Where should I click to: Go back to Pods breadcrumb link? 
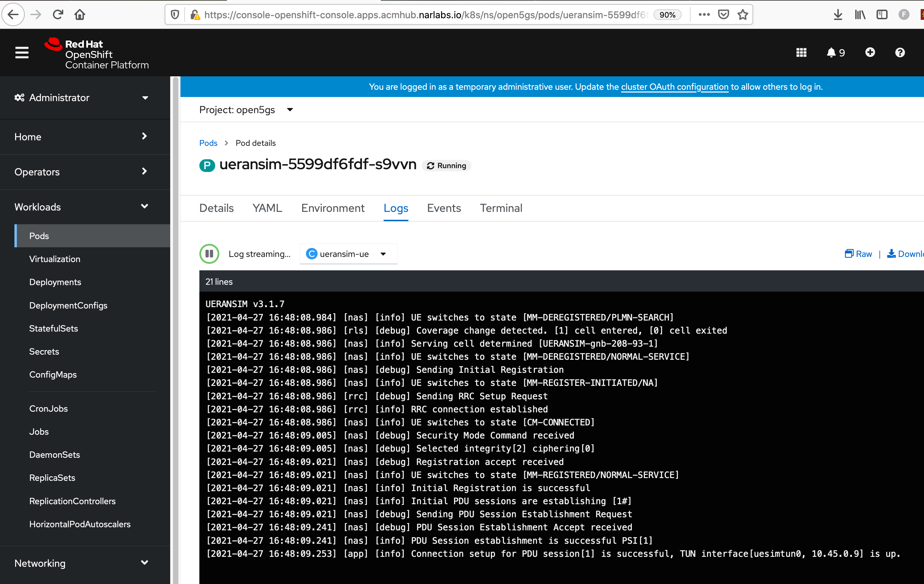point(208,143)
